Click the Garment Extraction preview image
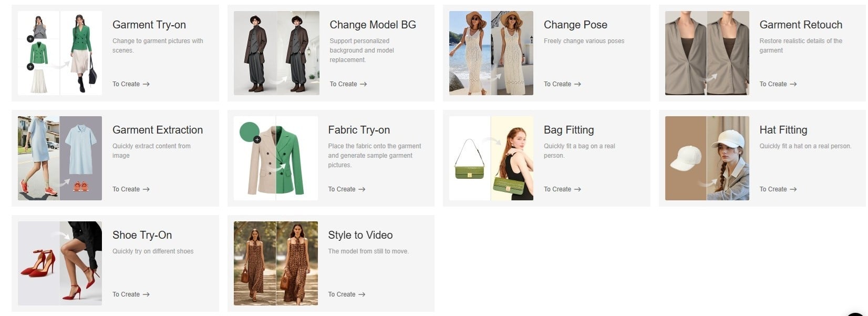 coord(60,158)
